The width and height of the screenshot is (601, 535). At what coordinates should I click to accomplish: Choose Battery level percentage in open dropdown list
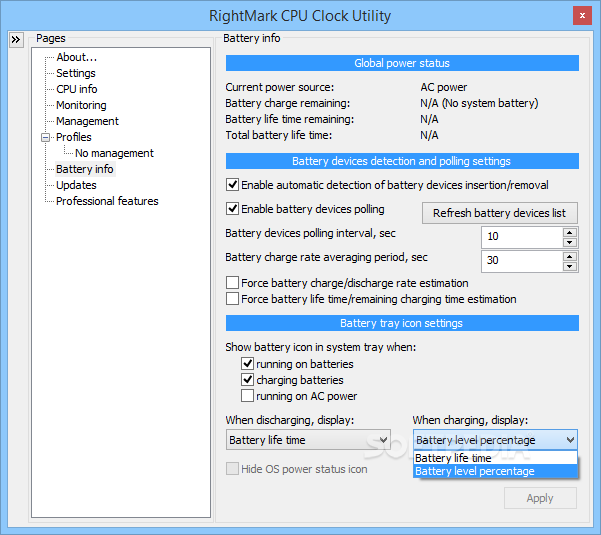tap(495, 471)
